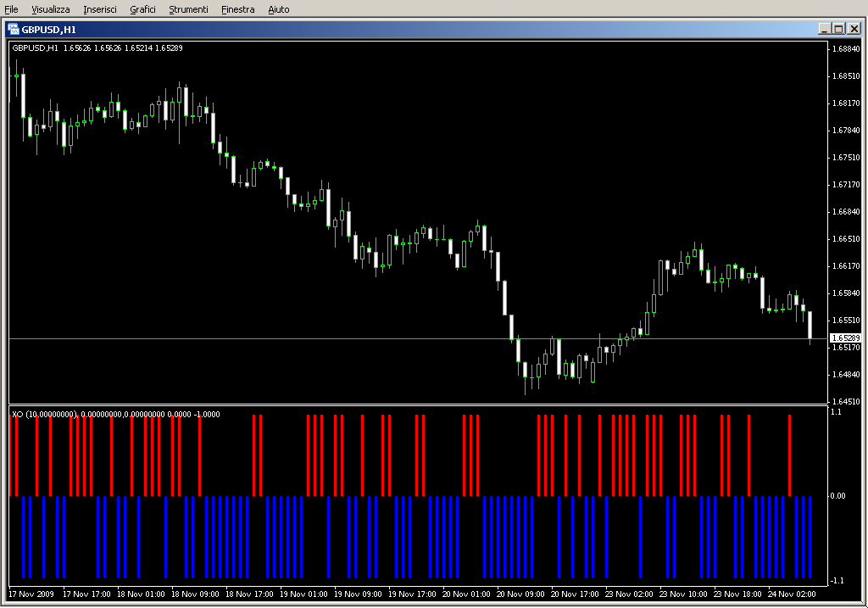Click the 20 Nov 09:00 time label
868x608 pixels.
520,594
